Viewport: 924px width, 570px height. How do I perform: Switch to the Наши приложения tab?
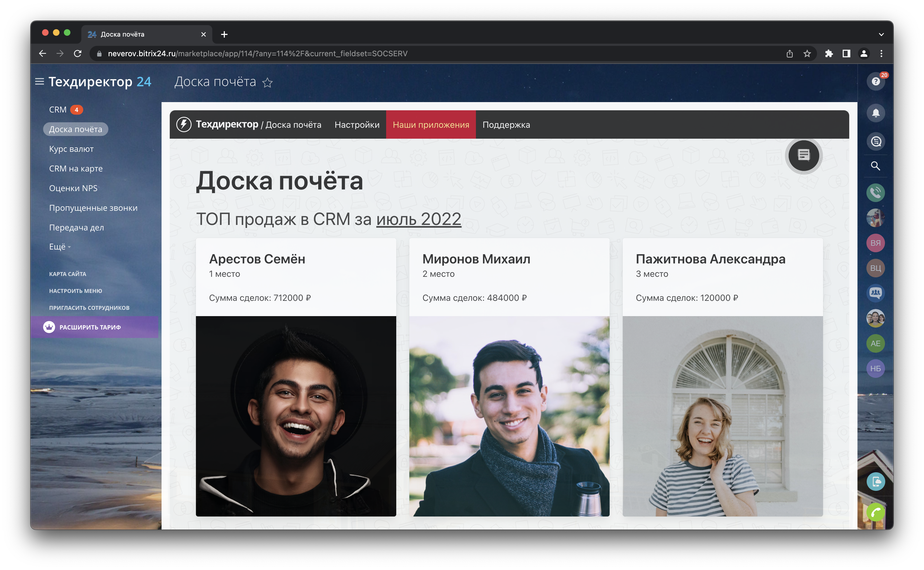tap(431, 125)
